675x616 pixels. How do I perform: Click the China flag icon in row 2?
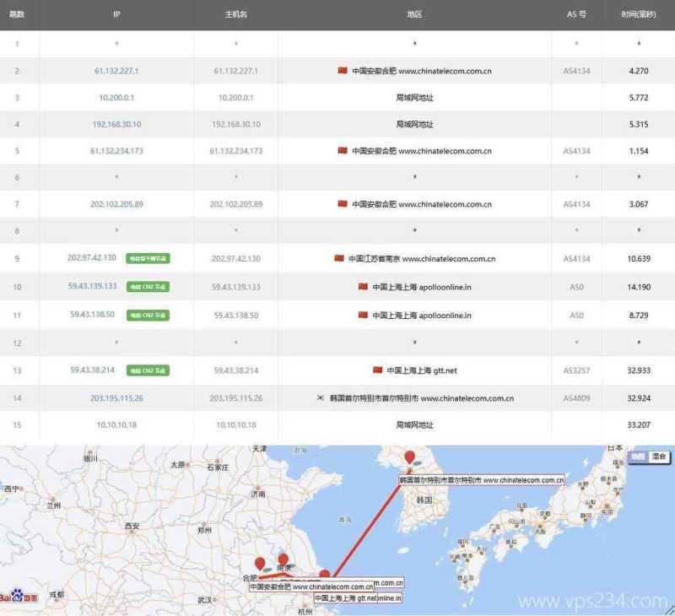[343, 71]
